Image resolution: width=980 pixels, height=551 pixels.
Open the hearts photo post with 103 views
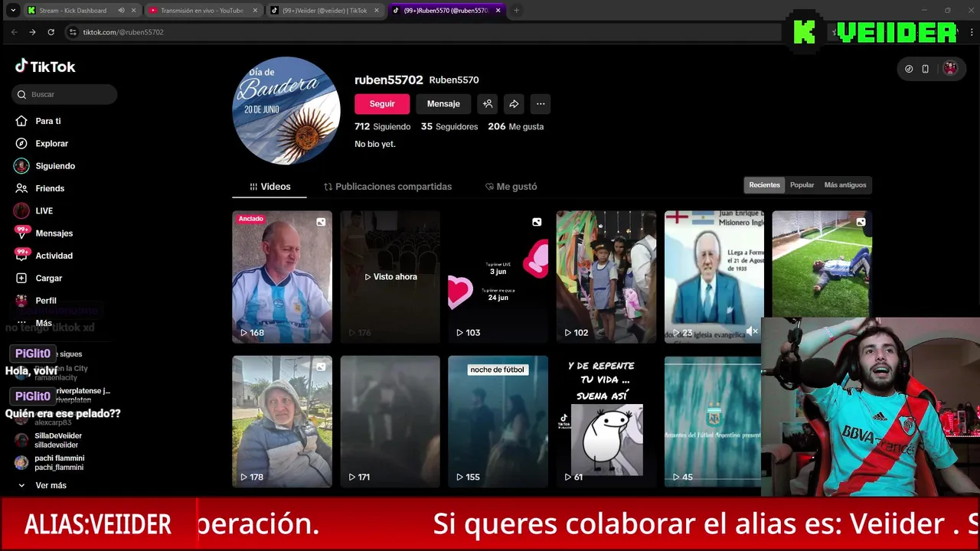[x=498, y=276]
